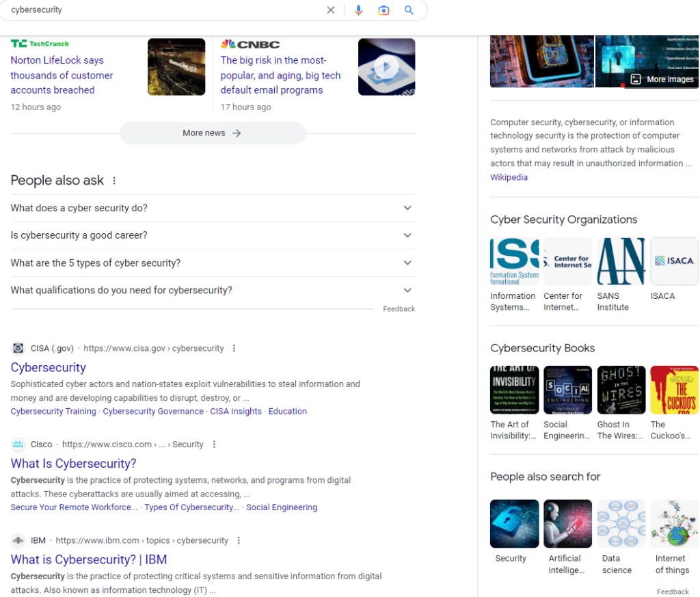Expand 'What are the 5 types of cyber security?'
The image size is (700, 597).
213,263
